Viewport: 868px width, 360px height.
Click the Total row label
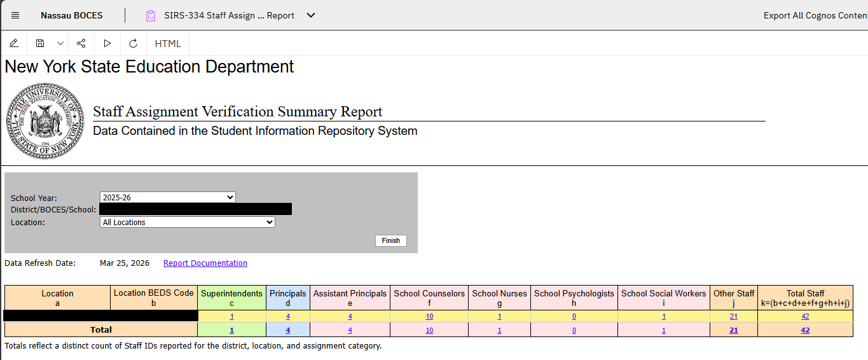tap(101, 330)
